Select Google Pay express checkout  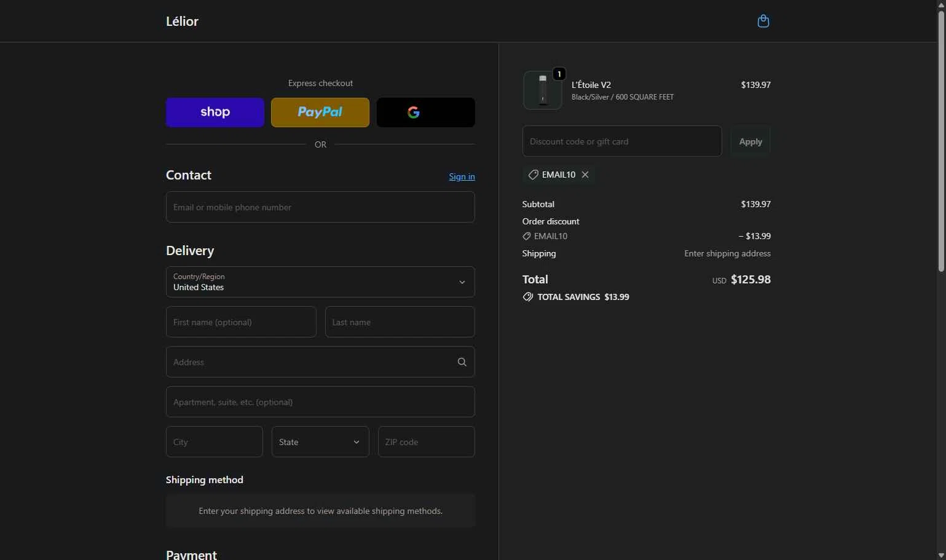point(425,112)
